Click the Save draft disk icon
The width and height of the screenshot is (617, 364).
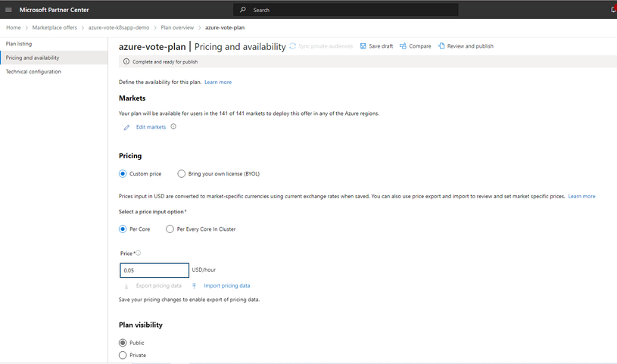tap(363, 46)
